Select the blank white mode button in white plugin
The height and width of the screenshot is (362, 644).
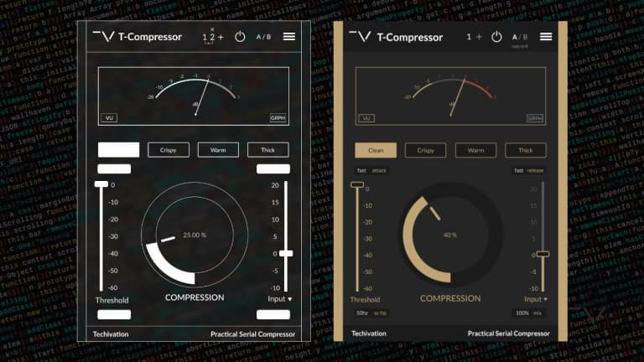pos(119,150)
